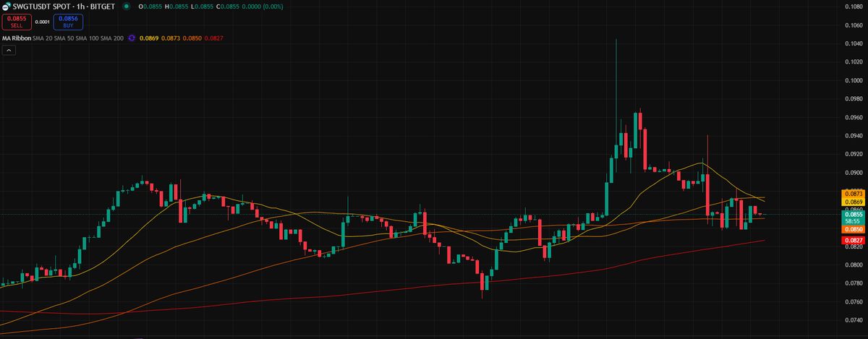Click the yellow 0.0869 price axis tag
The width and height of the screenshot is (868, 339).
pos(854,203)
